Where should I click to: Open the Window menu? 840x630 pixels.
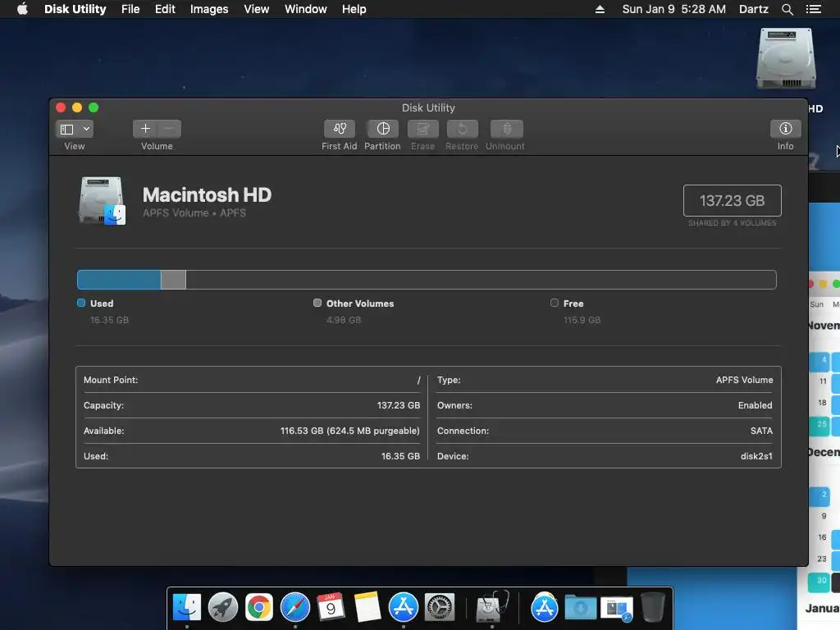(305, 9)
